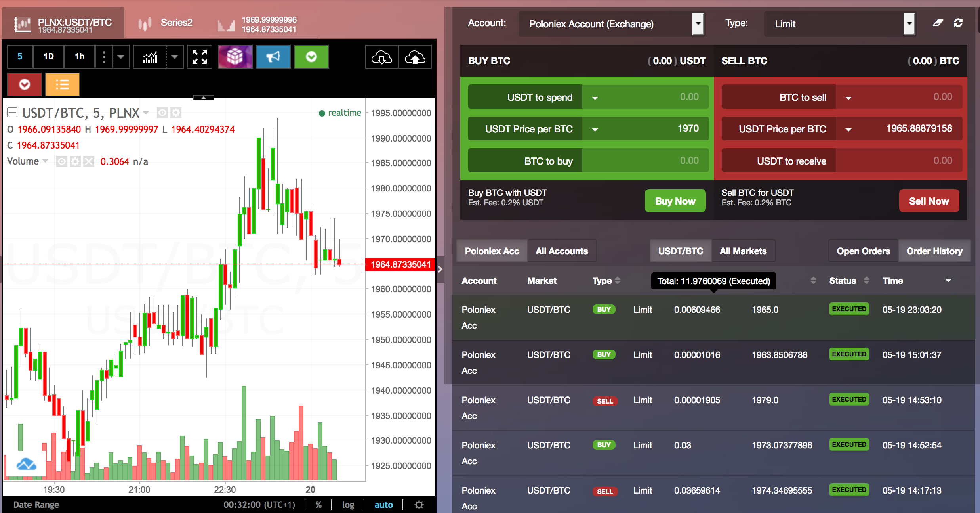Select the Poloniex Acc filter tab
This screenshot has width=980, height=513.
(492, 251)
